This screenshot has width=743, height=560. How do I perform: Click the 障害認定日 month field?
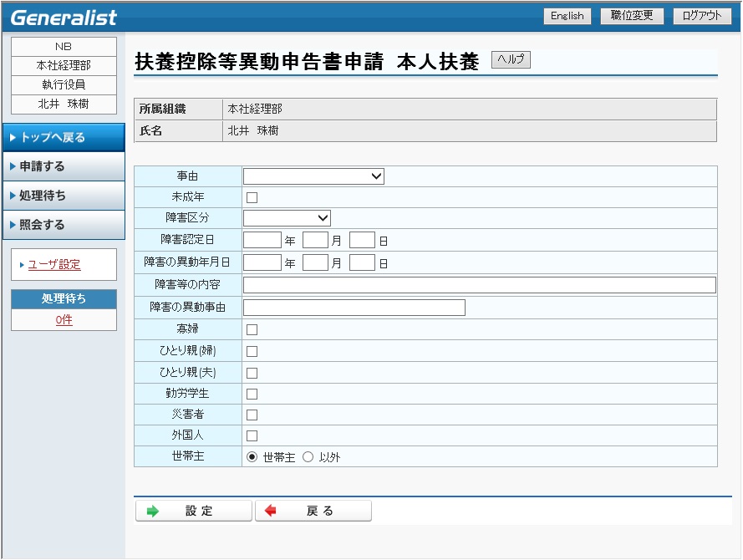[315, 240]
